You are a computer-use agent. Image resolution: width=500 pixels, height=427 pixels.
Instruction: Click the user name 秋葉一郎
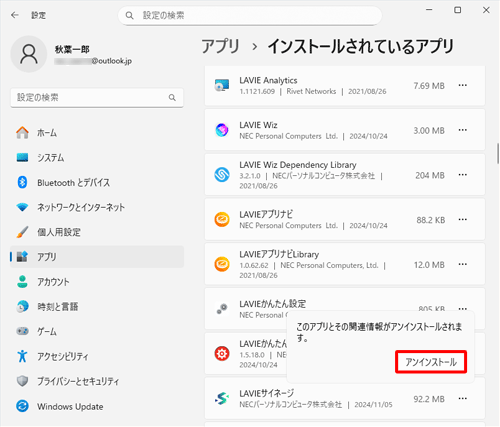pos(72,49)
